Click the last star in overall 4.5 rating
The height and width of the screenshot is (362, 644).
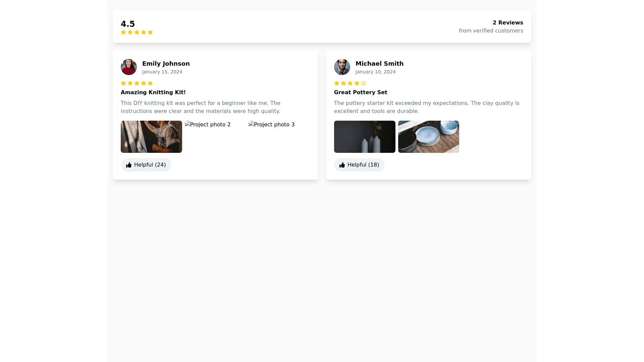tap(150, 32)
